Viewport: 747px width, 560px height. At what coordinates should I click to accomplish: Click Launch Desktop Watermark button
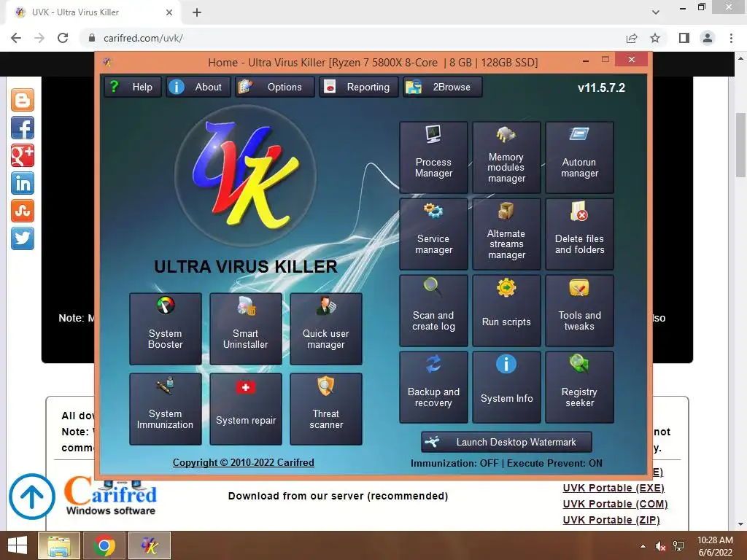506,442
